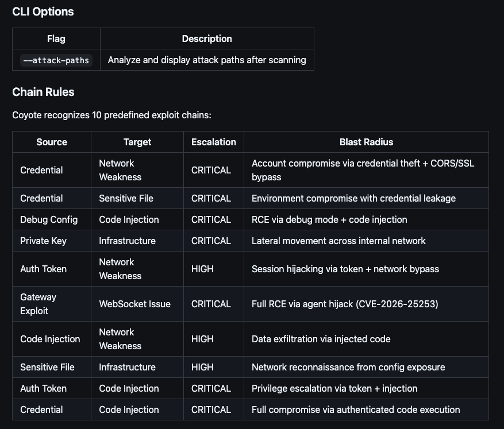Click "Full RCE via agent hijack (CVE-2026-25253)"
504x429 pixels.
pos(345,304)
